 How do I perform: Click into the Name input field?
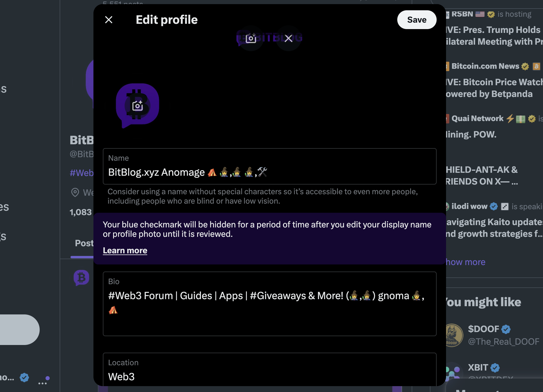tap(269, 172)
